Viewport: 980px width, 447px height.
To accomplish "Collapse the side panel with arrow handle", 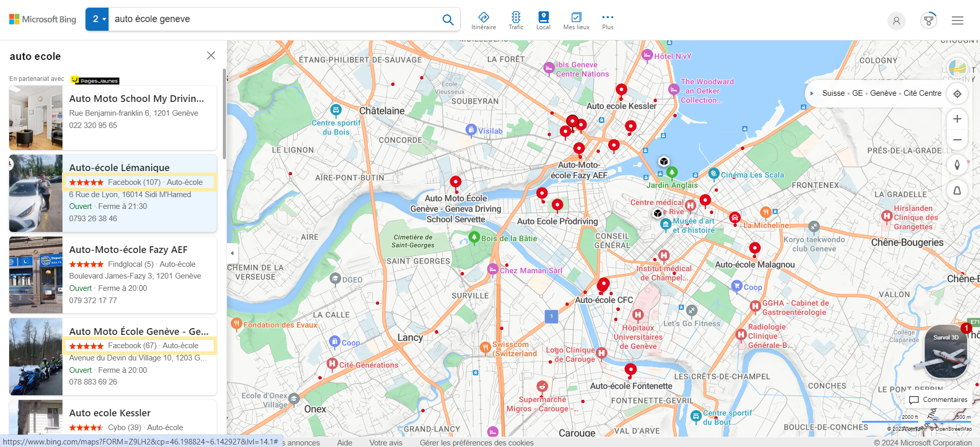I will point(232,253).
